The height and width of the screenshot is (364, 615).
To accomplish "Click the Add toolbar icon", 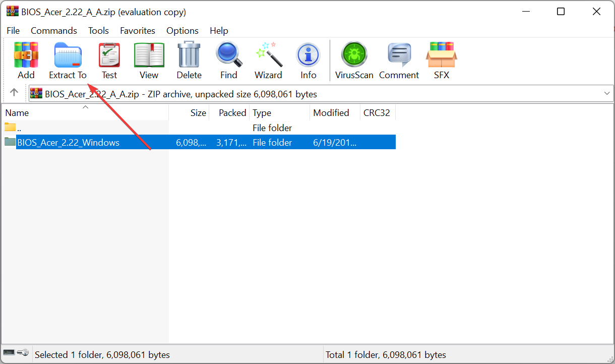I will [26, 55].
